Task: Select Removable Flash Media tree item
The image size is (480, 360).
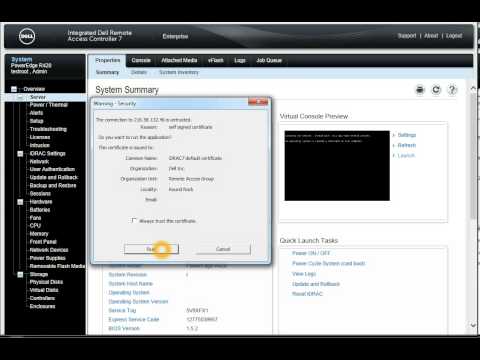Action: click(x=57, y=266)
